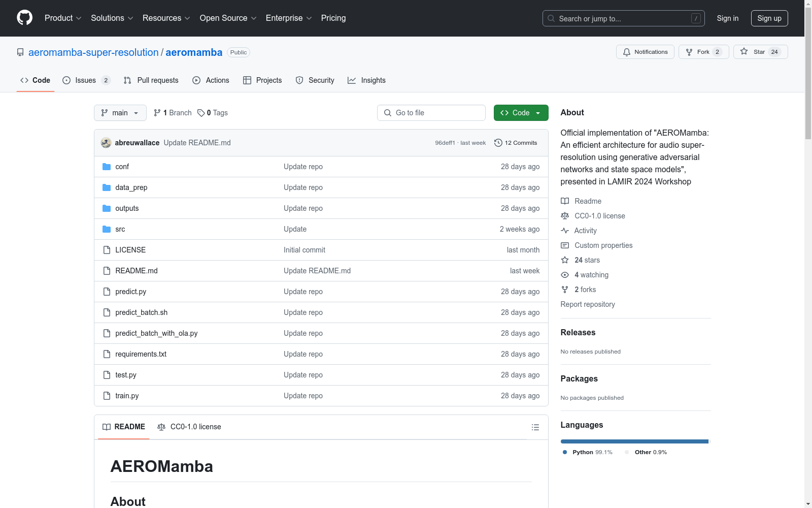Open the green Code dropdown button

(521, 113)
